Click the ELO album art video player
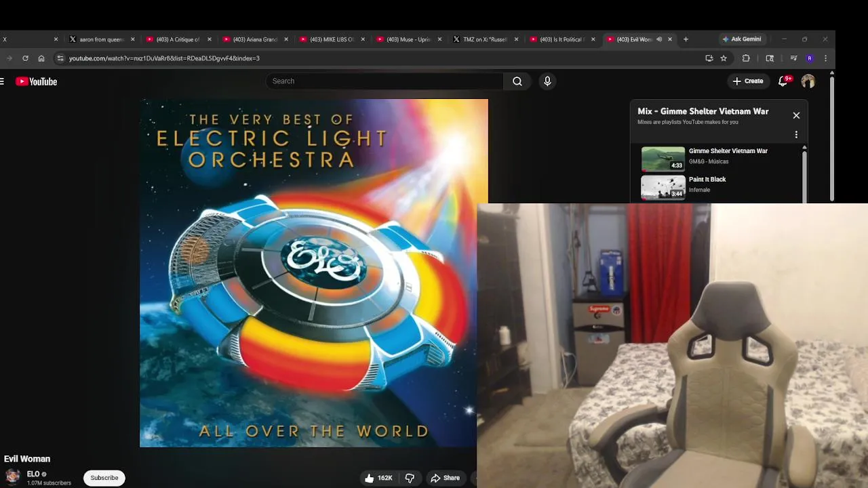Viewport: 868px width, 488px height. coord(313,273)
